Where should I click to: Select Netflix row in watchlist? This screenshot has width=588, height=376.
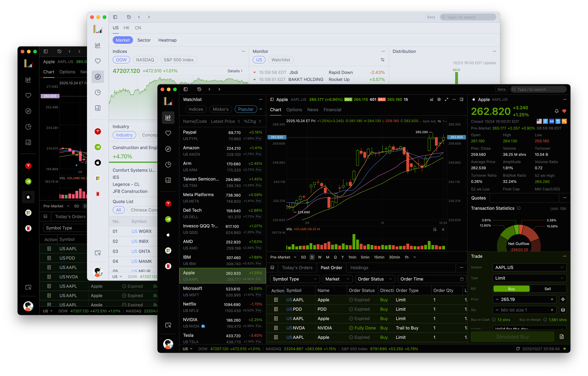pyautogui.click(x=222, y=307)
